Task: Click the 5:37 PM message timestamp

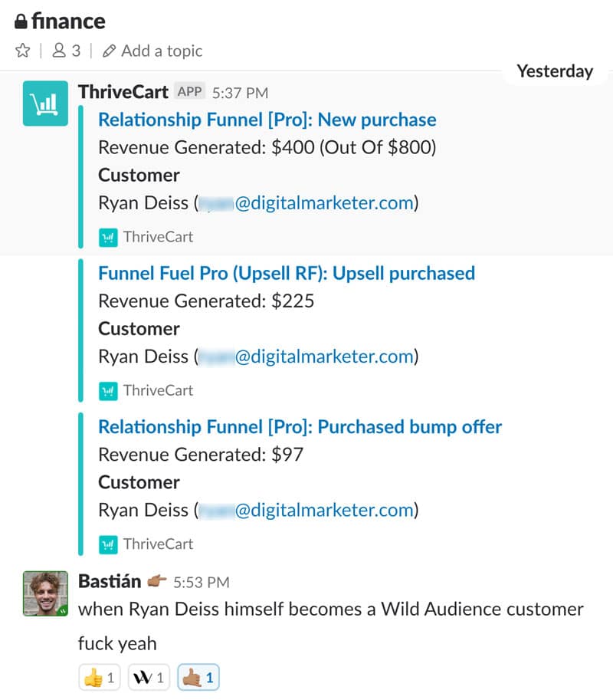Action: pyautogui.click(x=240, y=93)
